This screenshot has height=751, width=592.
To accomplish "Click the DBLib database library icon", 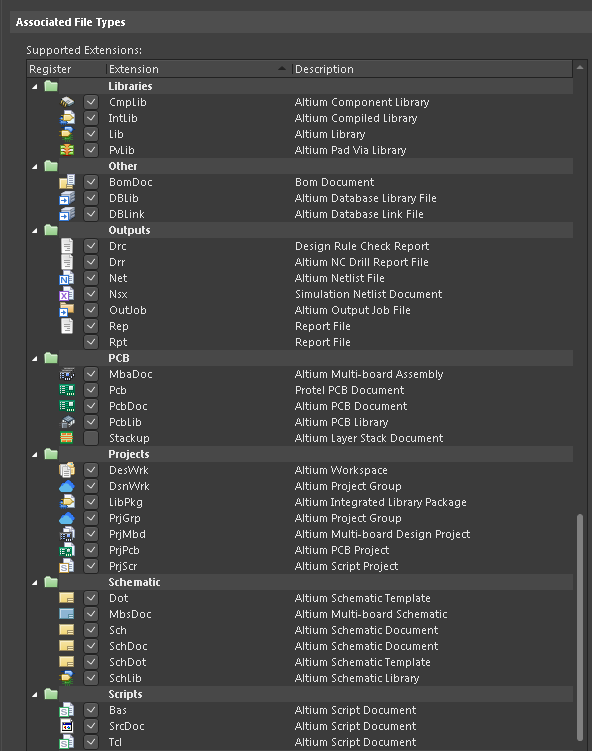I will click(x=67, y=198).
